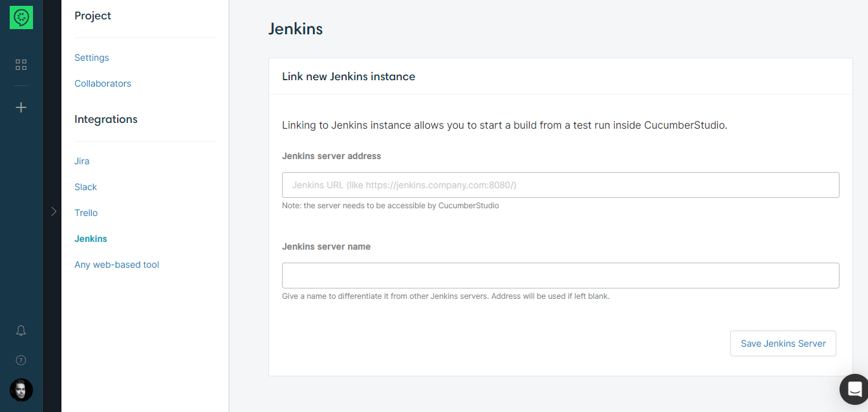Select Any web-based tool integration
This screenshot has width=868, height=412.
[x=116, y=265]
